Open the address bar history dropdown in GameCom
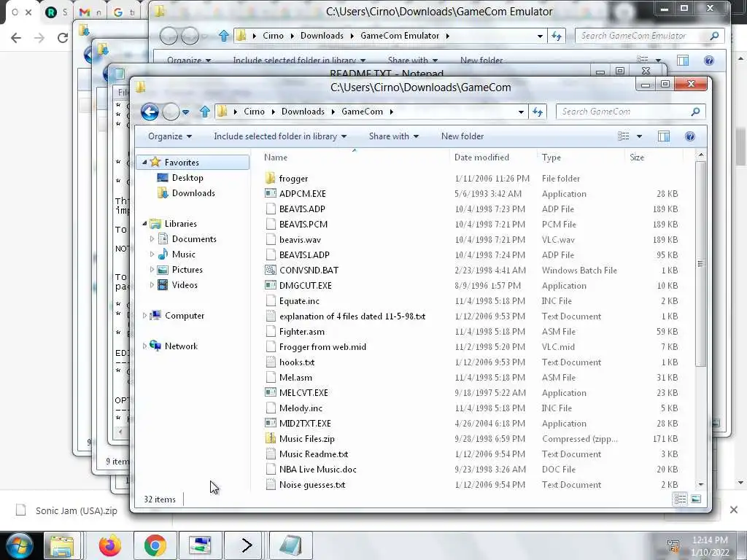747x560 pixels. coord(521,112)
